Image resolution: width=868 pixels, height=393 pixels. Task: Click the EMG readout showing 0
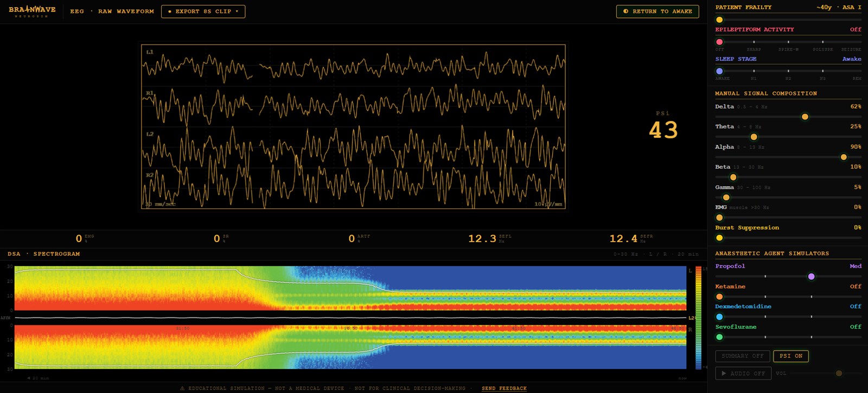coord(79,239)
